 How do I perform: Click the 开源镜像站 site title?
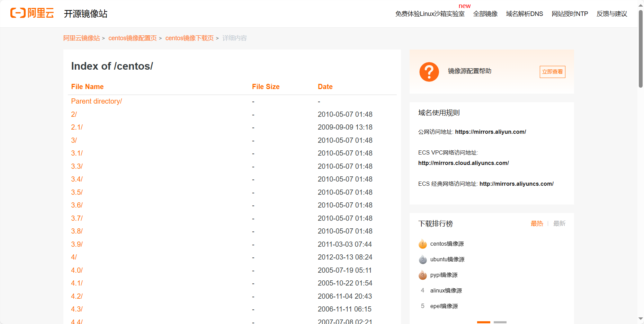(x=86, y=14)
